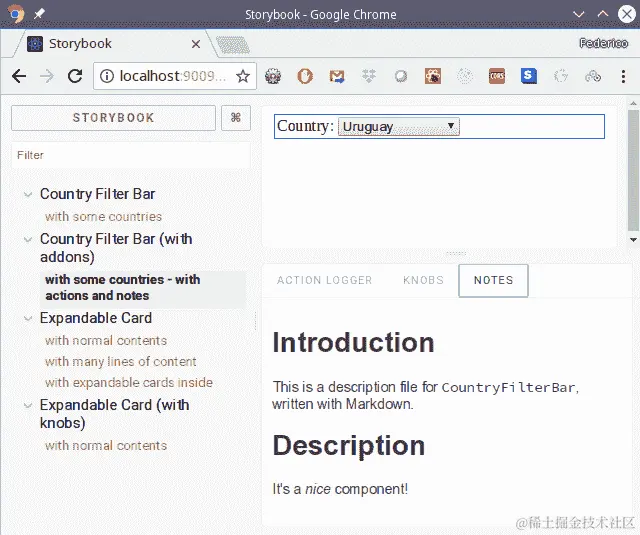Click the Description heading in notes
The image size is (640, 535).
coord(349,445)
